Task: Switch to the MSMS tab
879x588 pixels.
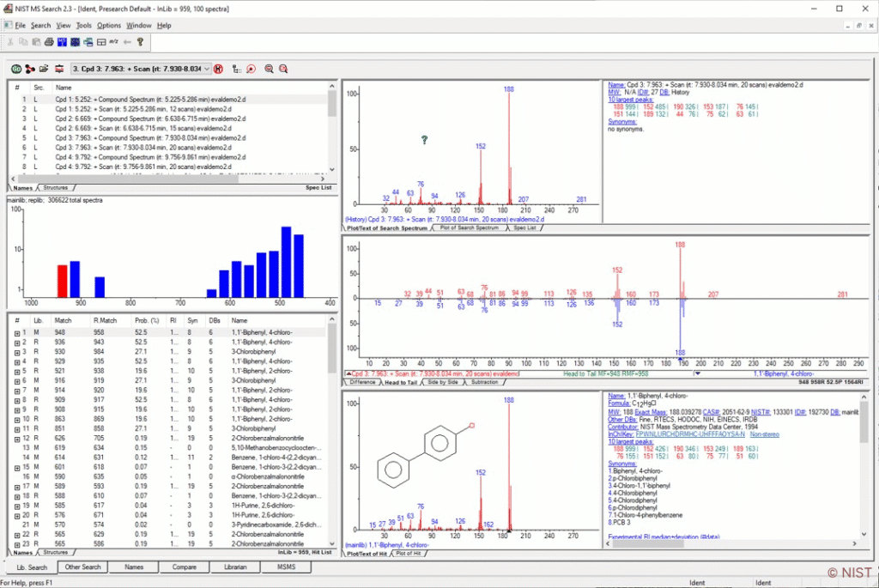Action: click(287, 567)
